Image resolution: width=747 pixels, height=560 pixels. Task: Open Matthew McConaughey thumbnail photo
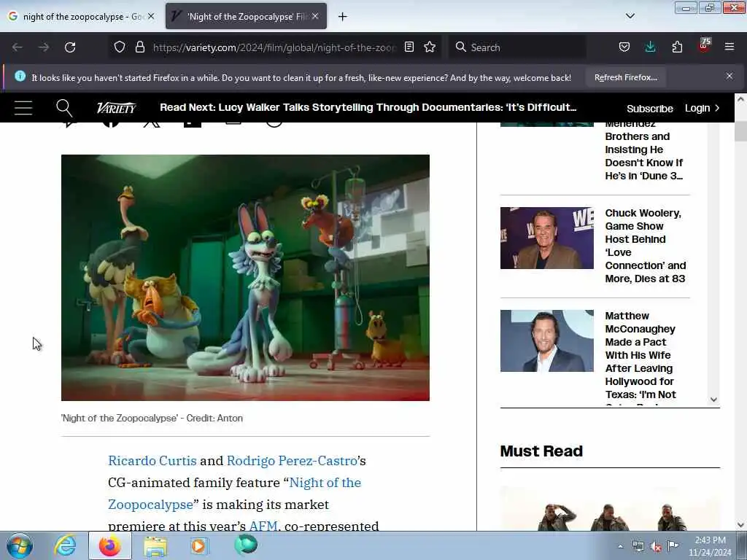coord(547,341)
